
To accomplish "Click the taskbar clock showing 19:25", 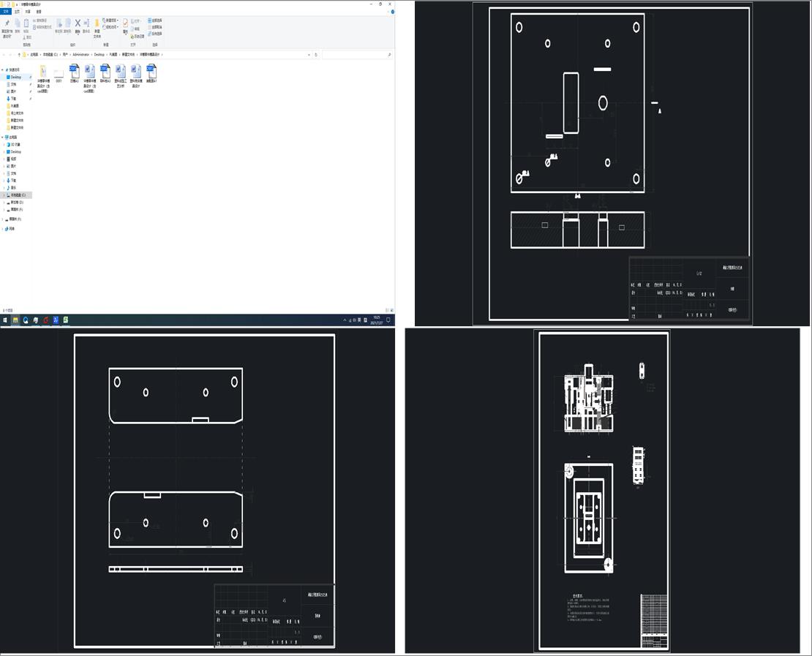I will click(377, 320).
